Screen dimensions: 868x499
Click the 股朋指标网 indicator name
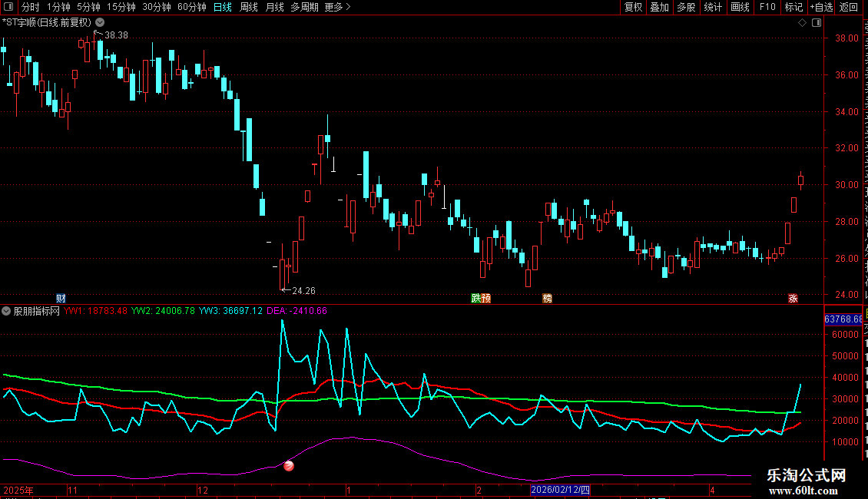click(37, 311)
